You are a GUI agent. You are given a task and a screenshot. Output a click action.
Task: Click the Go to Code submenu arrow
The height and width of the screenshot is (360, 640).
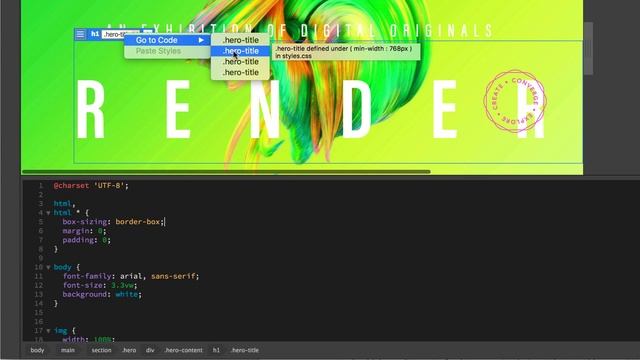point(201,40)
